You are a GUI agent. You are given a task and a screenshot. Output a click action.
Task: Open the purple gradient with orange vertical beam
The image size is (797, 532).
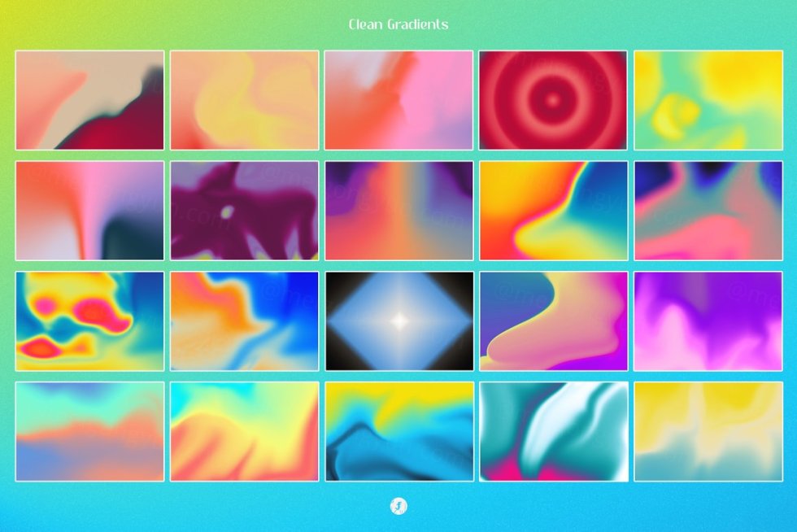pyautogui.click(x=398, y=211)
